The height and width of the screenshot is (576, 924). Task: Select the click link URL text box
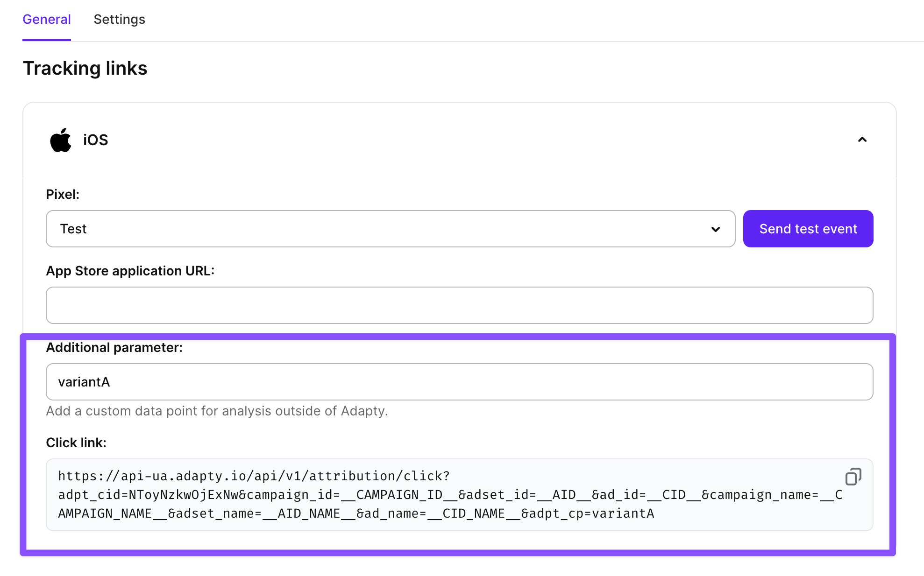460,495
